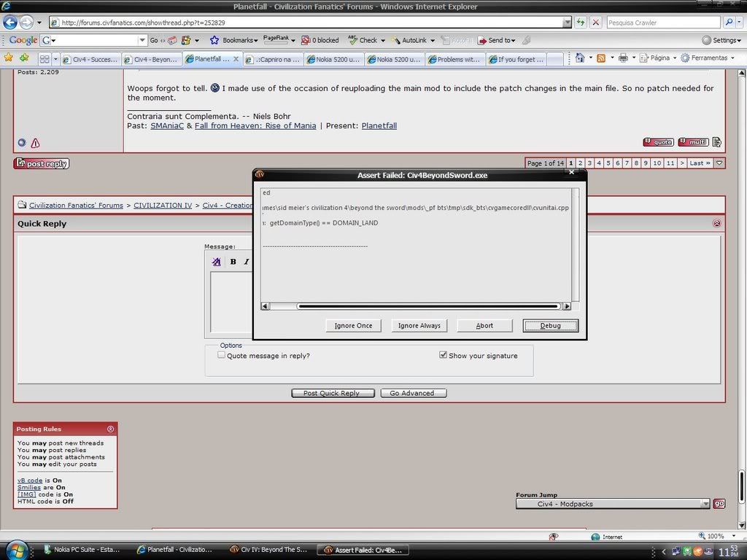Open Nokia PC Suite in taskbar

[82, 550]
